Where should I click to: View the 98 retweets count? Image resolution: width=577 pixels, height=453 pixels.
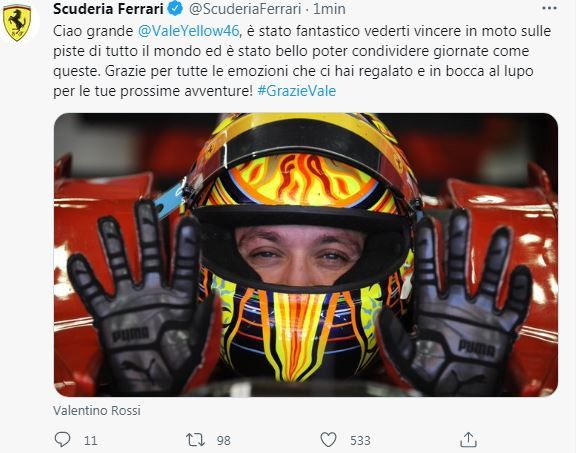pos(224,440)
